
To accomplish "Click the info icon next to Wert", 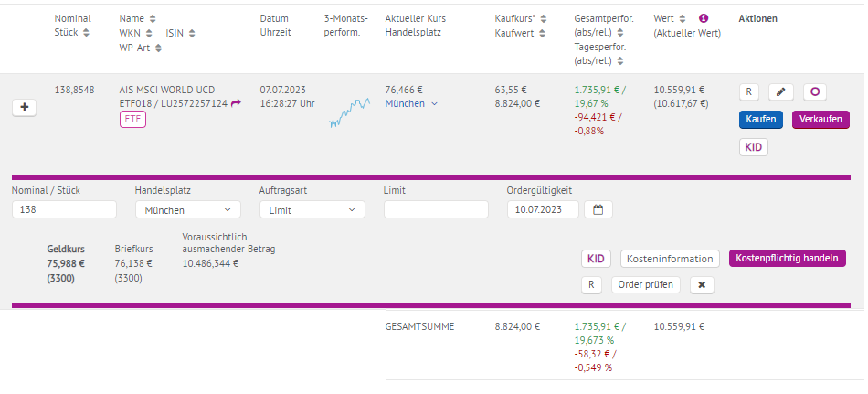I will click(x=704, y=18).
